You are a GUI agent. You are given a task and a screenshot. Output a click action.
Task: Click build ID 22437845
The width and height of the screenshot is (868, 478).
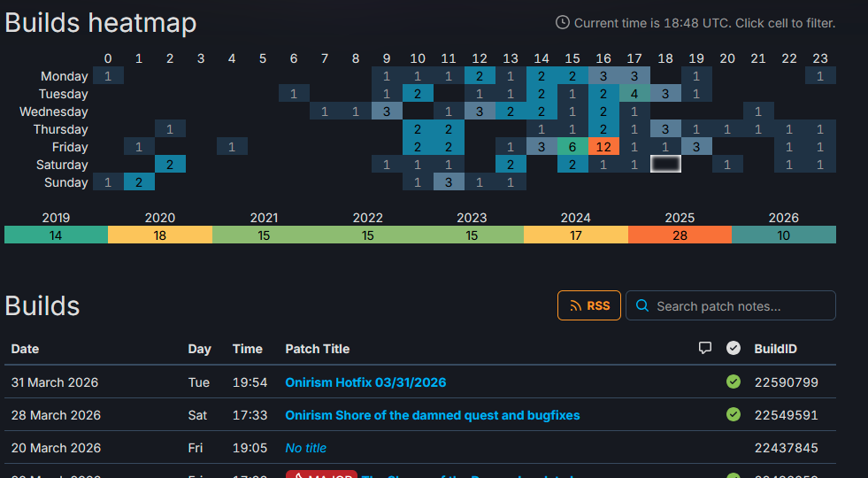pyautogui.click(x=786, y=448)
